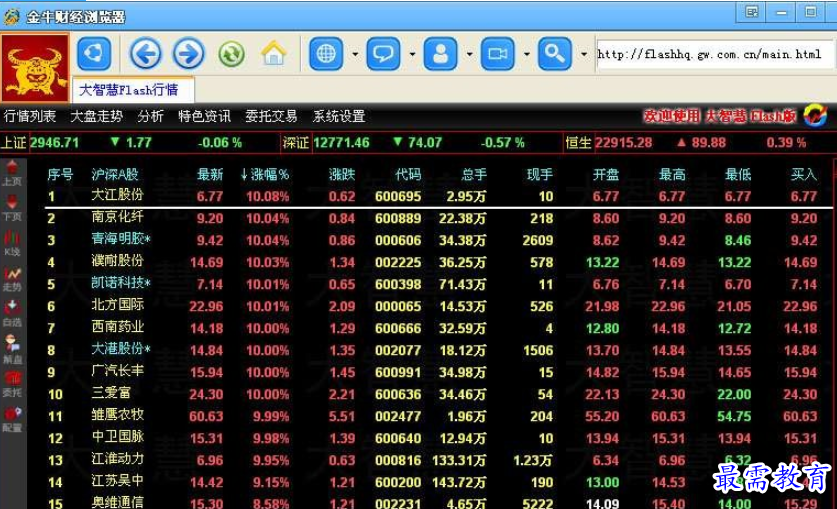Click the window menu button left of minimize
This screenshot has height=509, width=837.
752,12
